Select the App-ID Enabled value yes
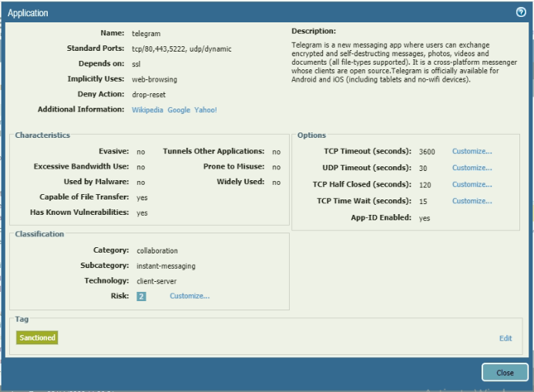 425,219
